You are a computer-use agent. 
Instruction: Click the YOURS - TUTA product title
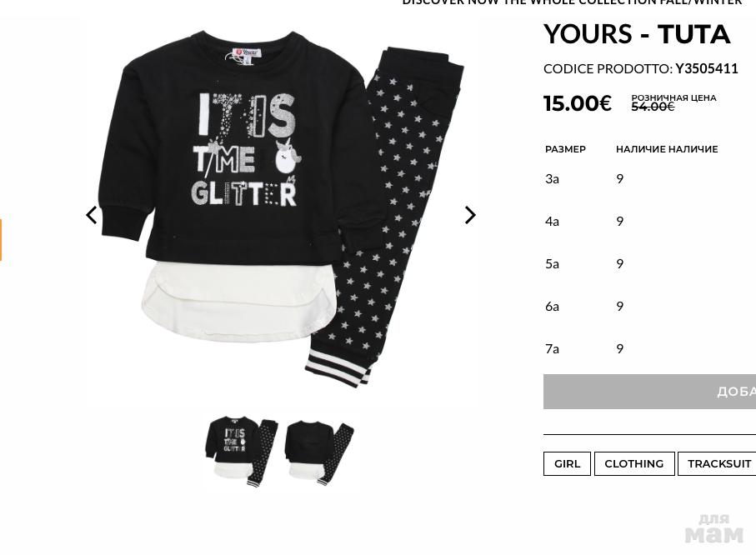click(637, 34)
